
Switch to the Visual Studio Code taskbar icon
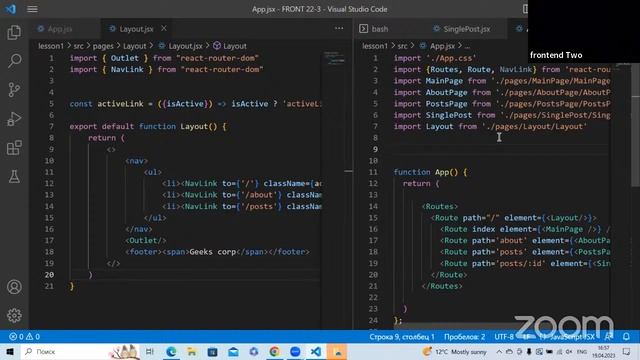coord(316,351)
